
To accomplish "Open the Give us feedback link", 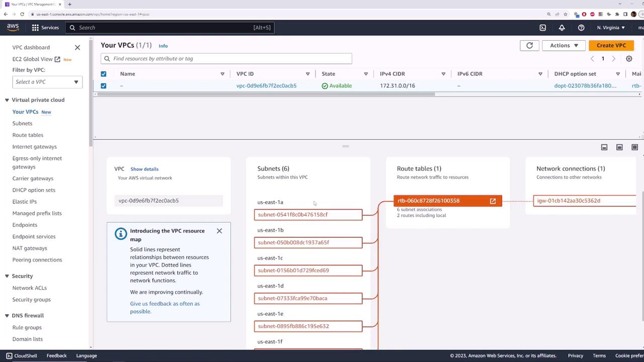I will point(165,308).
